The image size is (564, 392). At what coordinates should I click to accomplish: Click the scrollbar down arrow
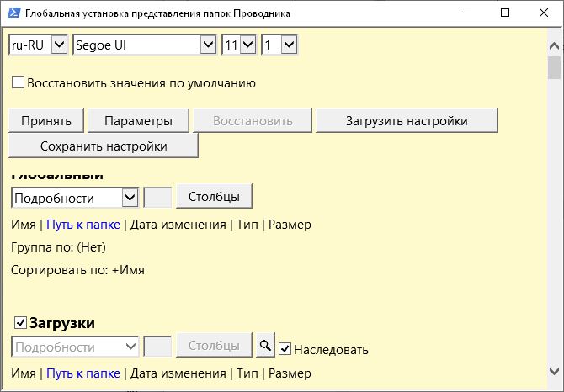554,370
